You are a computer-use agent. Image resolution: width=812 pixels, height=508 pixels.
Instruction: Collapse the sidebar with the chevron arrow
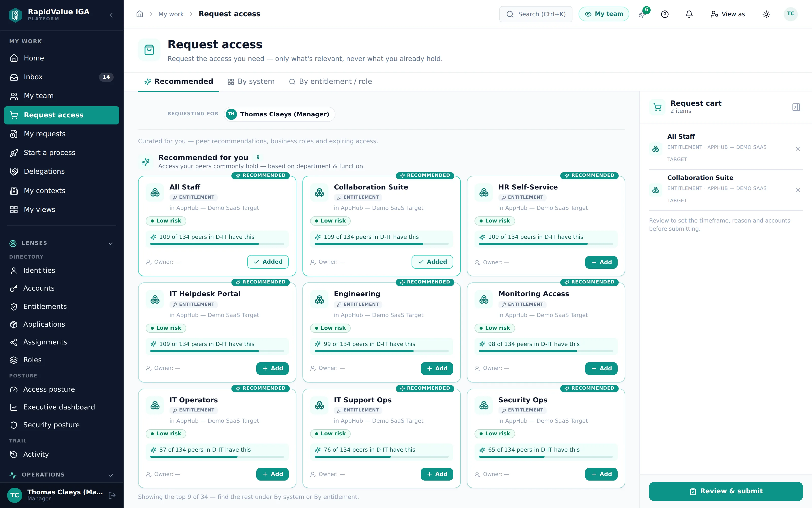point(111,15)
